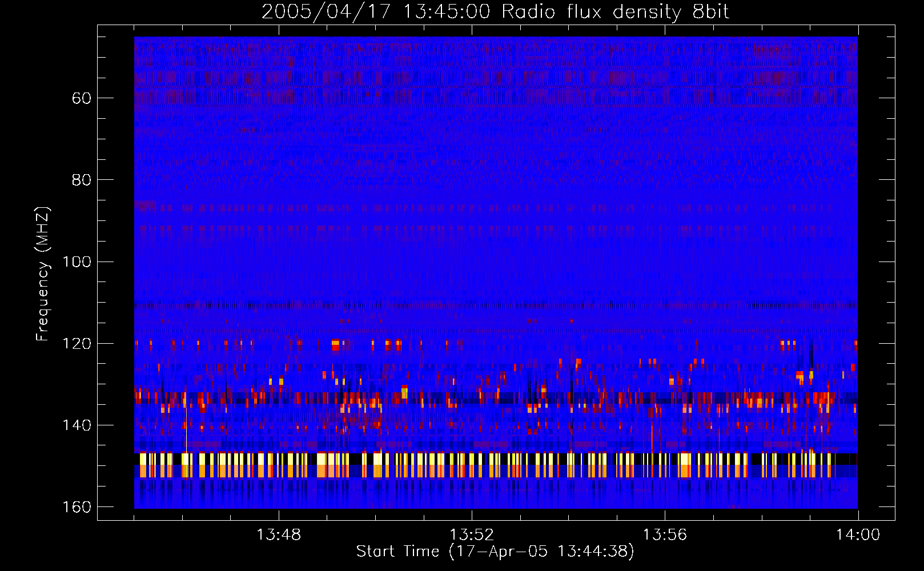Screen dimensions: 924x571
Task: Click the 13:56 time tick label
Action: point(665,535)
